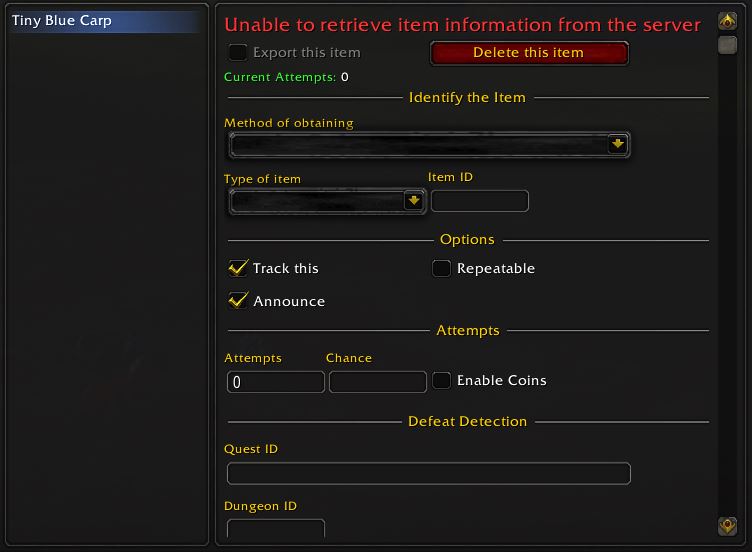
Task: Open the Method of obtaining dropdown
Action: coord(429,145)
